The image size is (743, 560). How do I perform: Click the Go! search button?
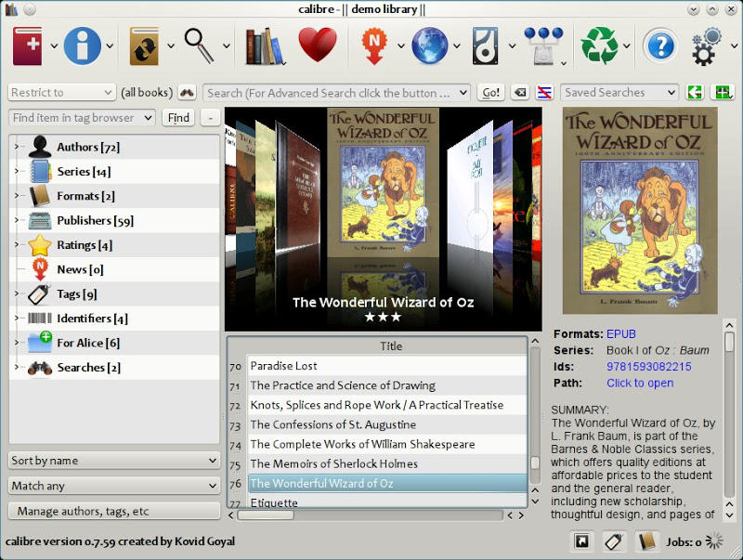point(489,92)
